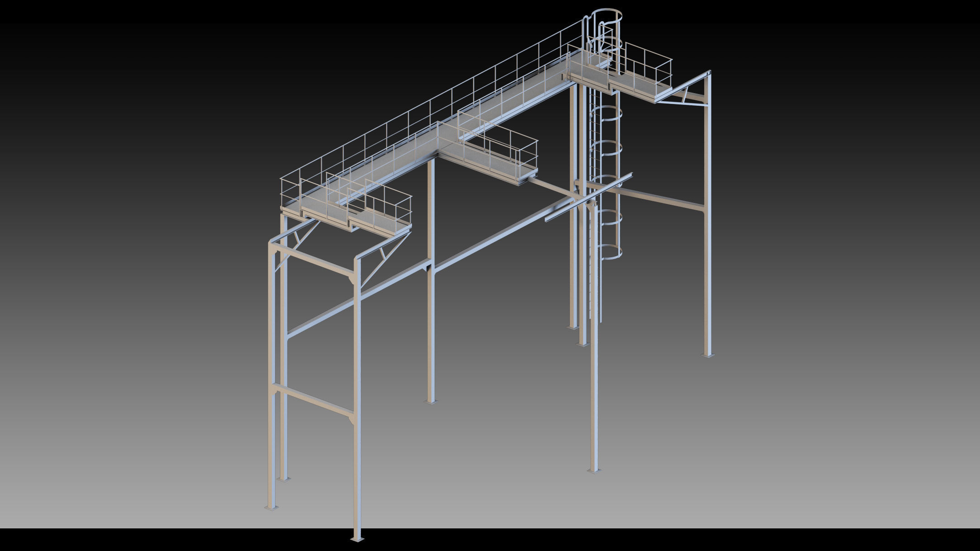This screenshot has width=980, height=551.
Task: Pick the short cantilever beam crossing the ladder
Action: pos(589,197)
